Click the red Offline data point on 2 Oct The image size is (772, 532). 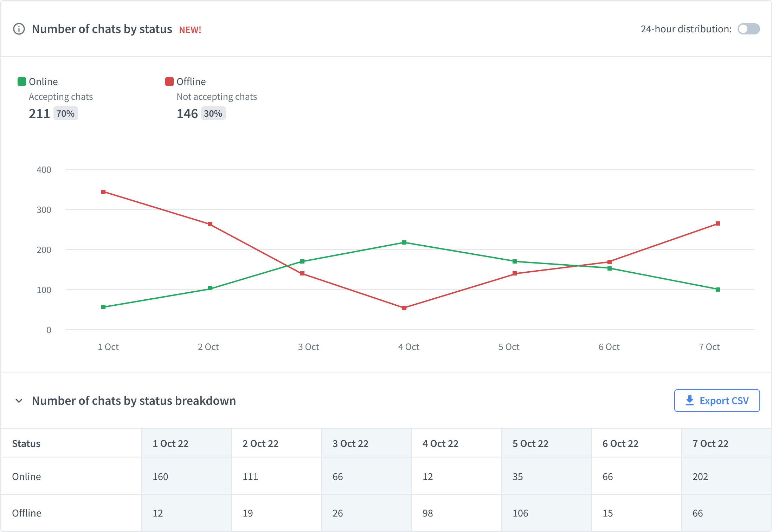pyautogui.click(x=210, y=224)
